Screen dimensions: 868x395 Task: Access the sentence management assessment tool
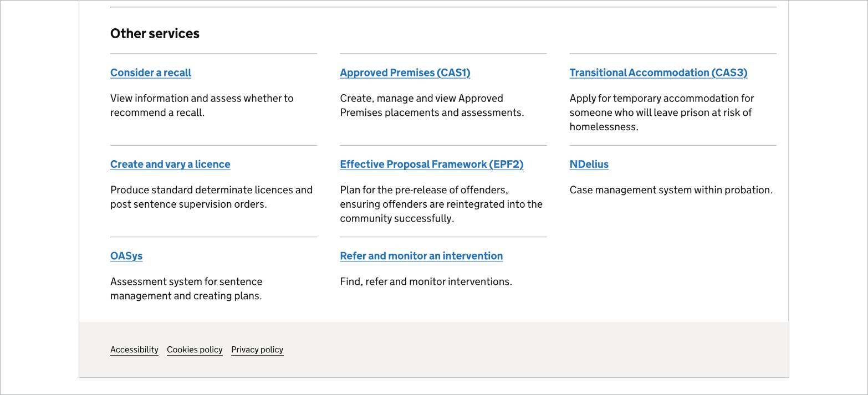coord(126,256)
